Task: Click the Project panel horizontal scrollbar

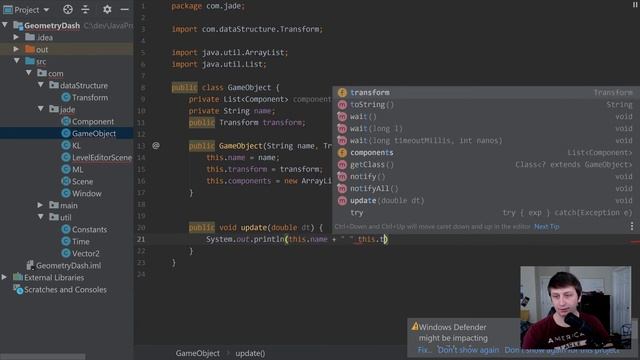Action: 42,357
